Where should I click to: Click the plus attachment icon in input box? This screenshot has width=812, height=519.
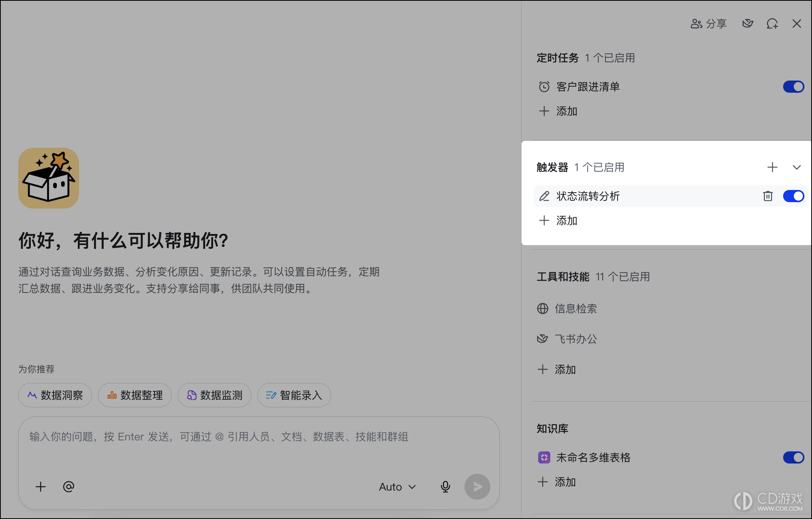click(41, 487)
